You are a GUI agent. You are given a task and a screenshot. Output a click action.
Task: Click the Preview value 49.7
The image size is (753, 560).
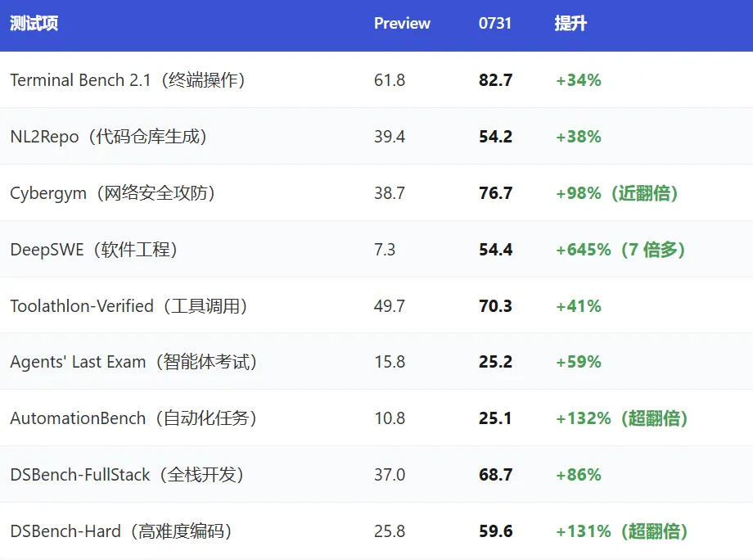390,306
